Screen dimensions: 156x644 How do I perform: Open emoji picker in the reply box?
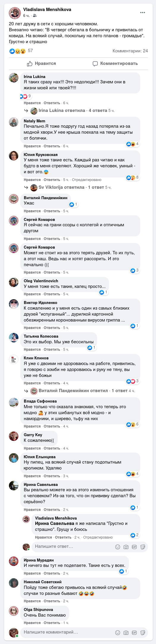click(118, 547)
